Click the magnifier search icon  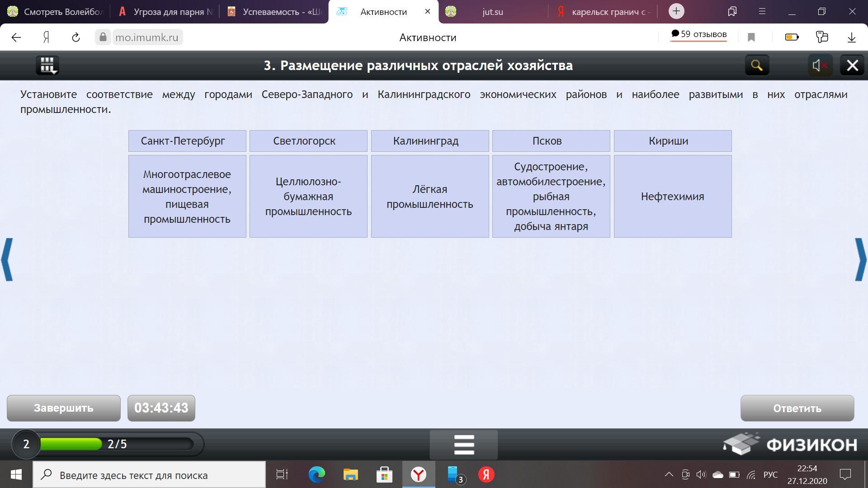[757, 66]
